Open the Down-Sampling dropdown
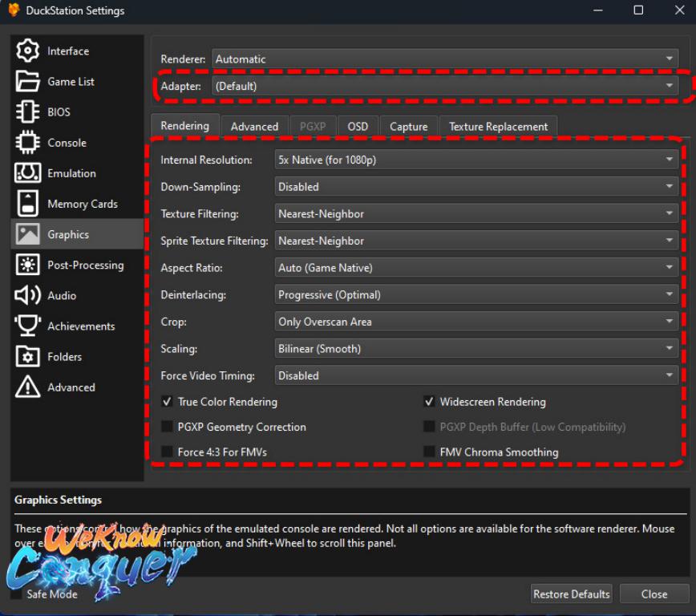The image size is (696, 616). pyautogui.click(x=476, y=187)
